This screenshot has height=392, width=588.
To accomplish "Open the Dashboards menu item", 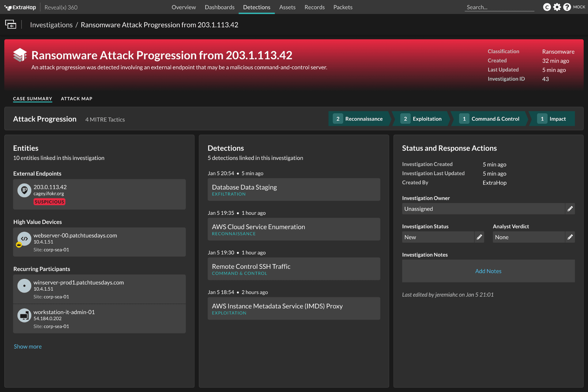I will point(220,7).
